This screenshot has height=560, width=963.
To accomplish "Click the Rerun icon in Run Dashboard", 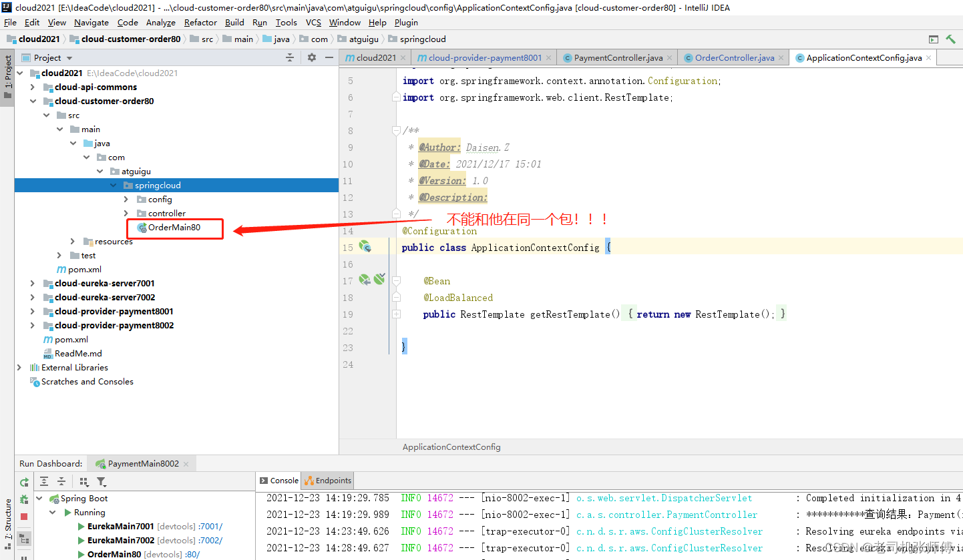I will click(24, 482).
